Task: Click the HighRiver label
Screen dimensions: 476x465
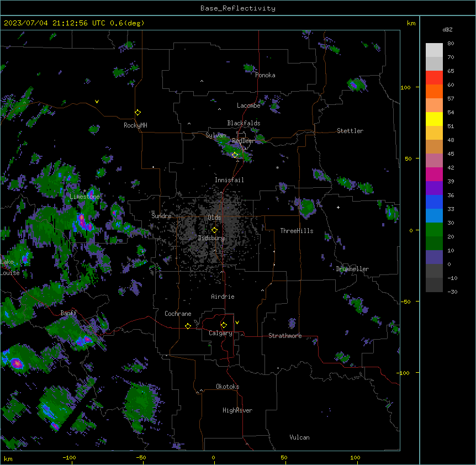Action: click(237, 410)
